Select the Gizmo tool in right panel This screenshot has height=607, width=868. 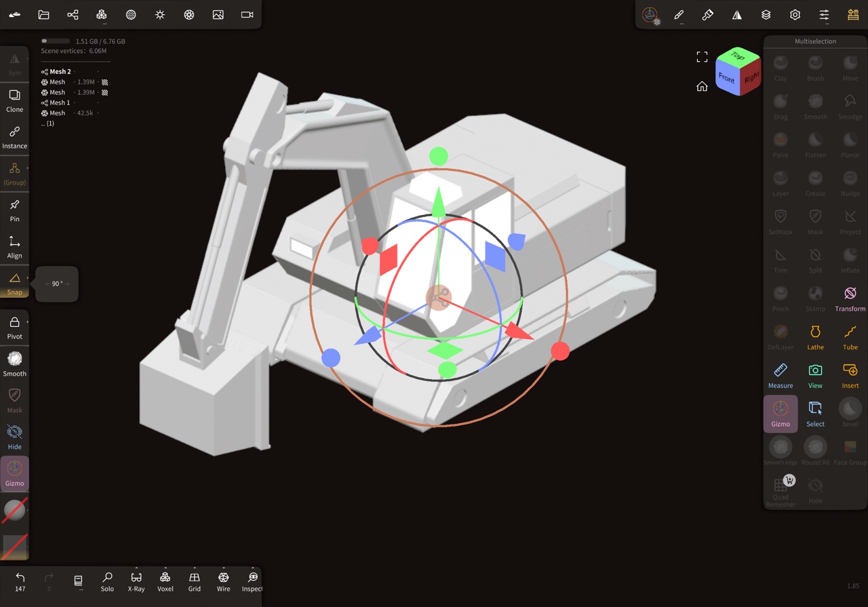click(x=781, y=414)
